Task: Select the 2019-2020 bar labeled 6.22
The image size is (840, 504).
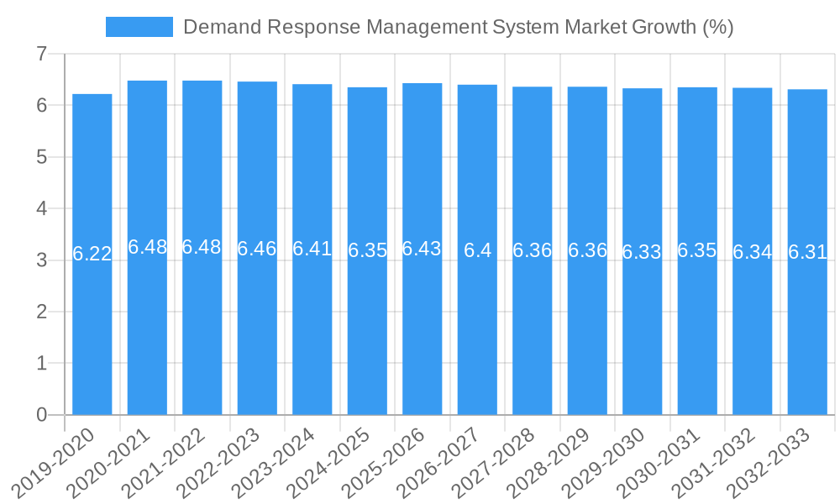Action: (x=92, y=255)
